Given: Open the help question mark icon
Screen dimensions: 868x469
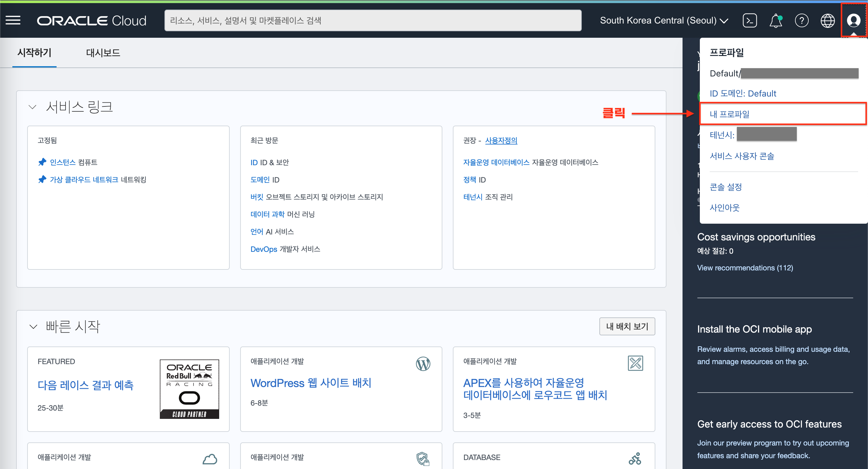Looking at the screenshot, I should point(802,20).
